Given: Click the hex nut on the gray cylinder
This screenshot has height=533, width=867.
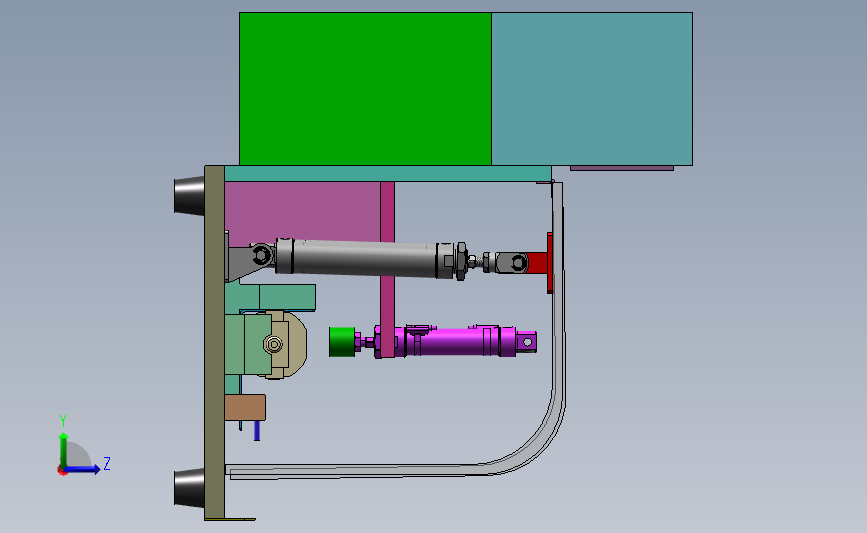Looking at the screenshot, I should pyautogui.click(x=461, y=261).
